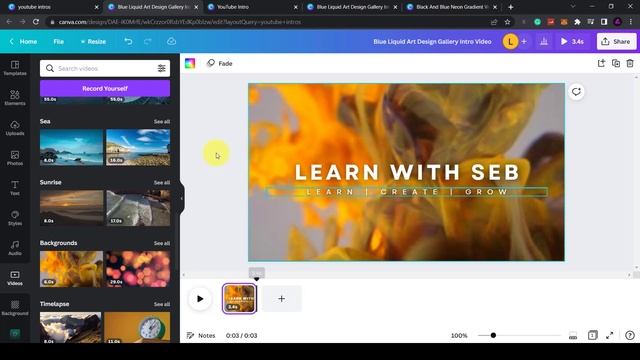
Task: Toggle the timeline view icon
Action: (573, 336)
